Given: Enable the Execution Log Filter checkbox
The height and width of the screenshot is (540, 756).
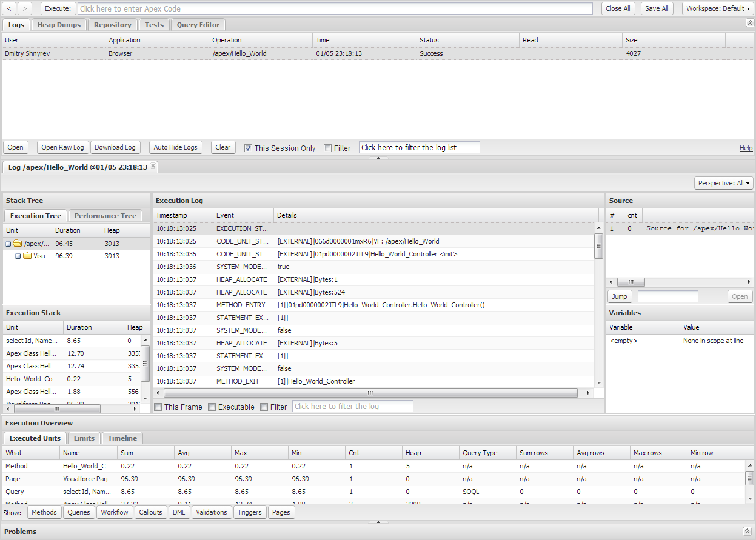Looking at the screenshot, I should (264, 407).
